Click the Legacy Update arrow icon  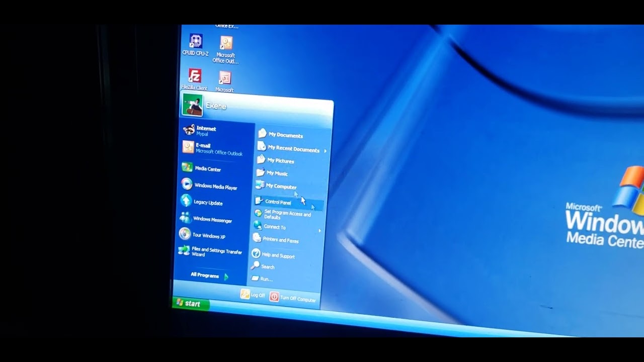click(186, 201)
